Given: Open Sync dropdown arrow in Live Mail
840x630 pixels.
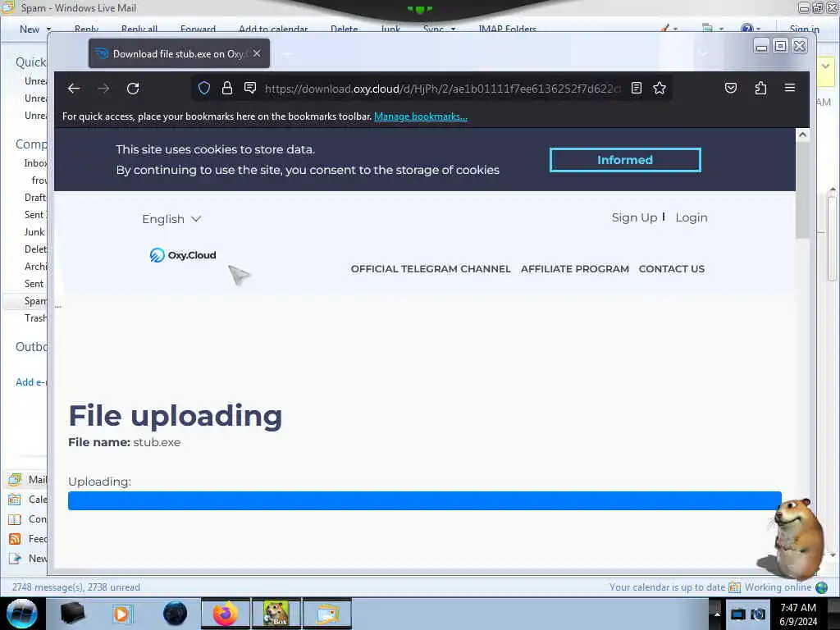Looking at the screenshot, I should click(x=453, y=30).
